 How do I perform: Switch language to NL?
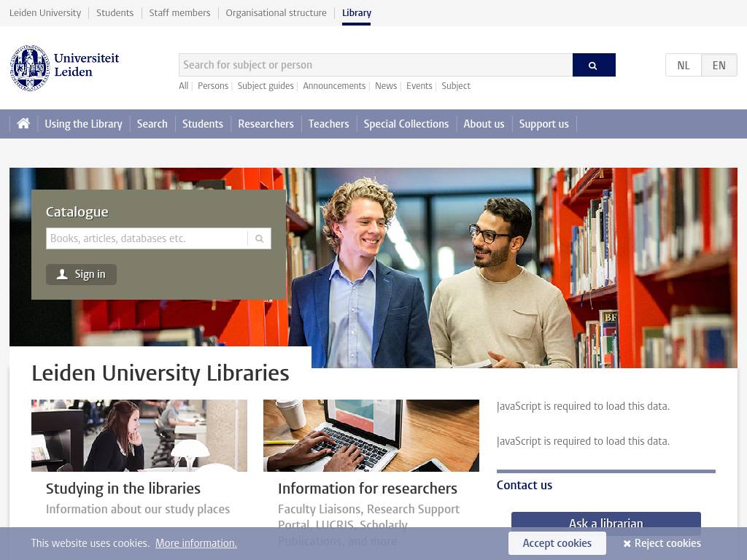pos(683,66)
